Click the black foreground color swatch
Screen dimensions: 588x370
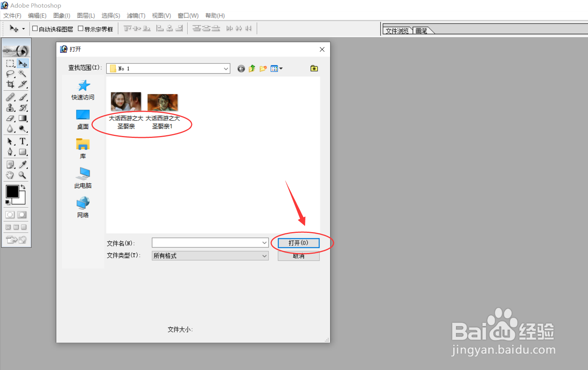(12, 191)
